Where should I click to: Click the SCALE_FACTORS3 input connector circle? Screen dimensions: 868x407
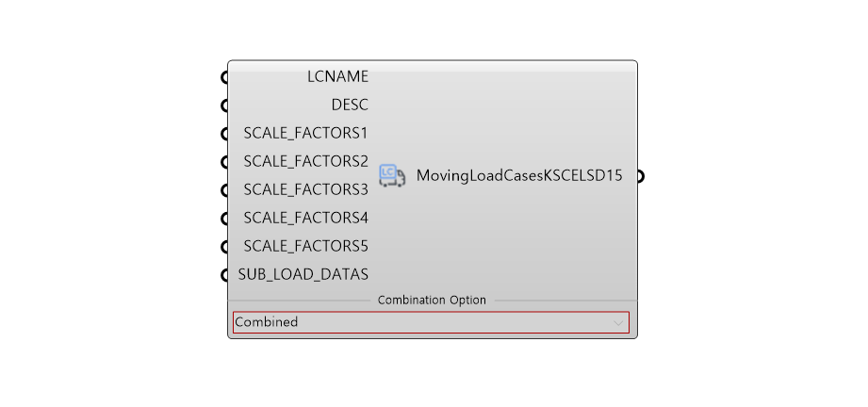click(x=224, y=190)
